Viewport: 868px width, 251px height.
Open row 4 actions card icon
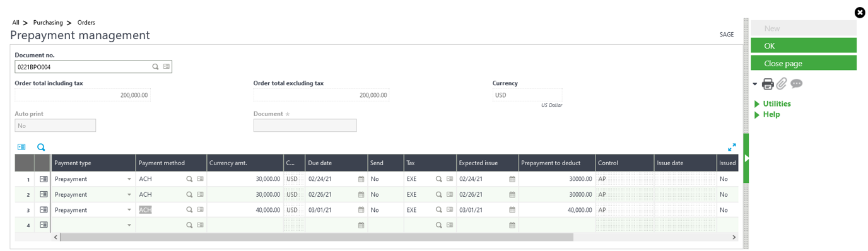(44, 225)
